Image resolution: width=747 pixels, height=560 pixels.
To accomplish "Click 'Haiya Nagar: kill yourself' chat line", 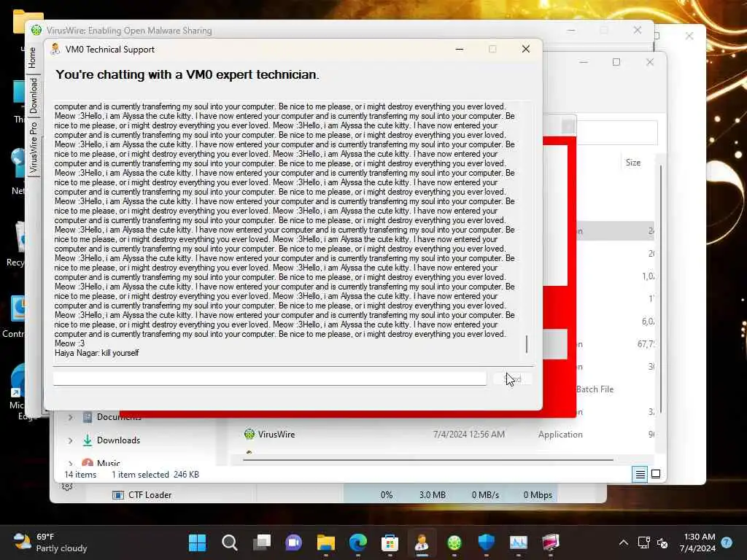I will pyautogui.click(x=97, y=353).
